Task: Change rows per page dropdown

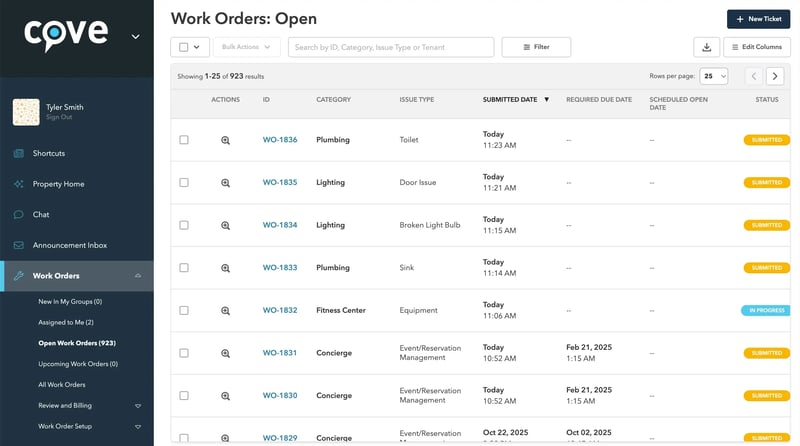Action: (713, 76)
